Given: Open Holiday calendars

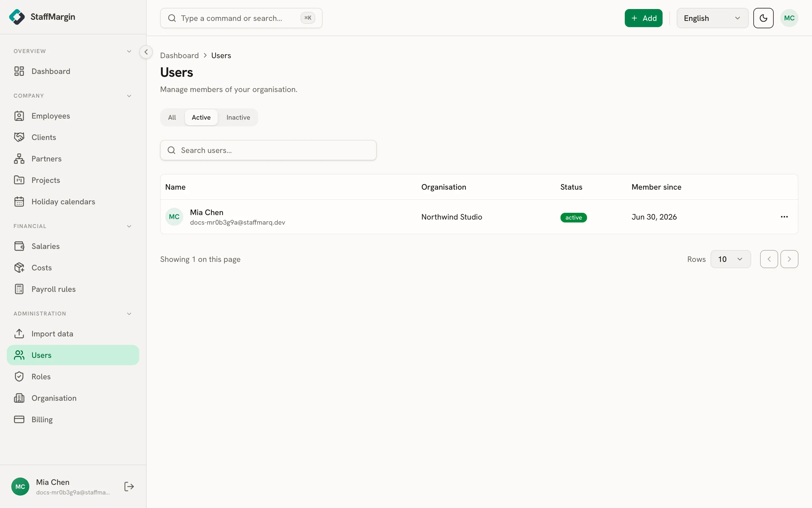Looking at the screenshot, I should coord(73,202).
